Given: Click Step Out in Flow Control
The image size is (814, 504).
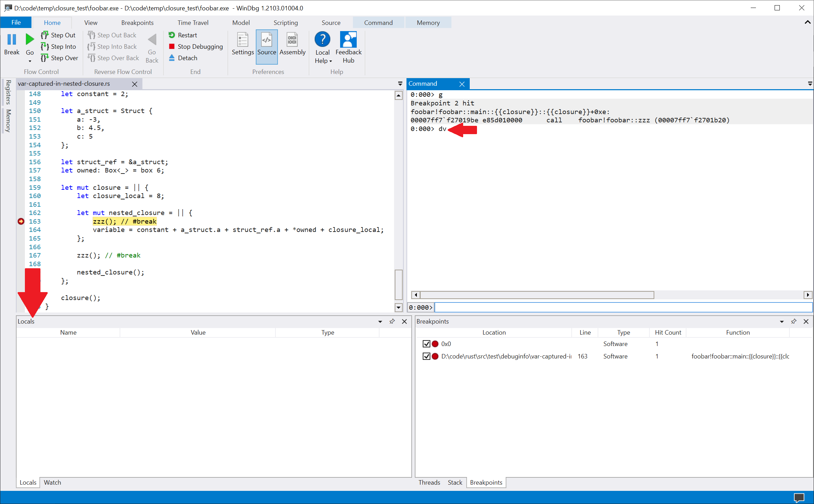Looking at the screenshot, I should click(58, 35).
